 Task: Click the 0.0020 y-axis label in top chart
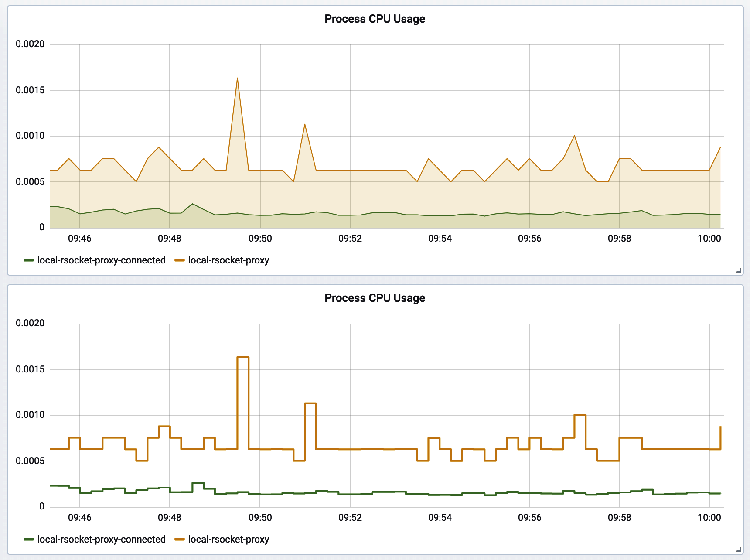(30, 44)
